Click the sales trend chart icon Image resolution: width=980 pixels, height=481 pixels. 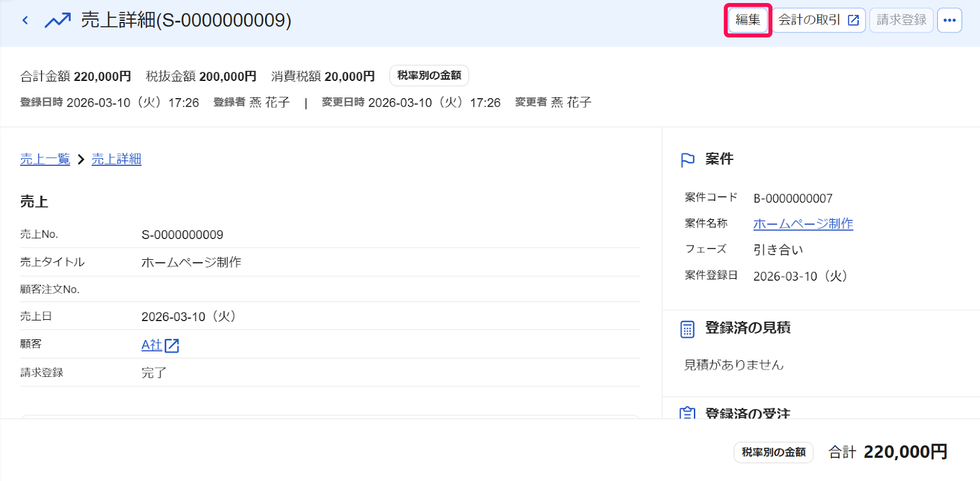click(x=58, y=20)
